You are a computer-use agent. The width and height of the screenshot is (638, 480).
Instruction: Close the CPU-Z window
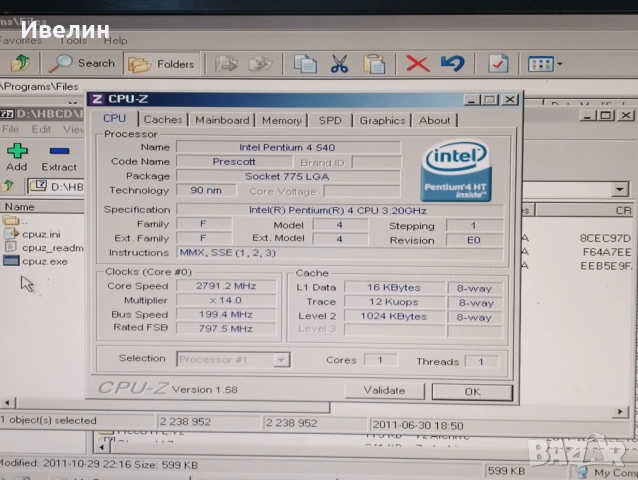point(509,100)
